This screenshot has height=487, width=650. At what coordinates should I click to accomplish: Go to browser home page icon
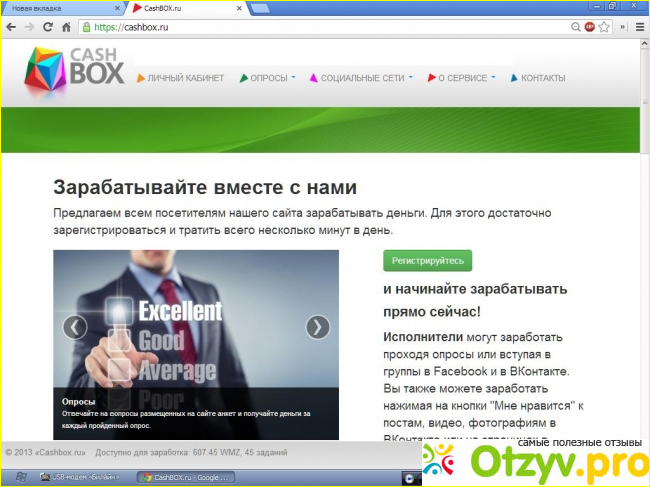click(66, 27)
